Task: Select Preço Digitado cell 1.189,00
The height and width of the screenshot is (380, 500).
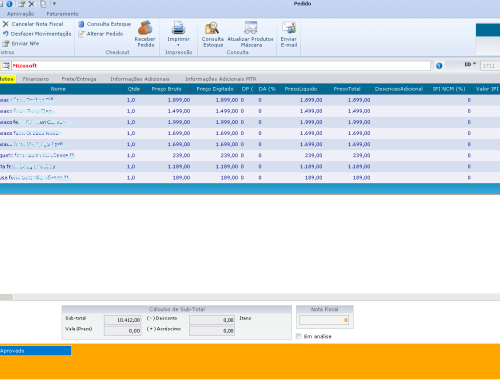Action: [215, 166]
